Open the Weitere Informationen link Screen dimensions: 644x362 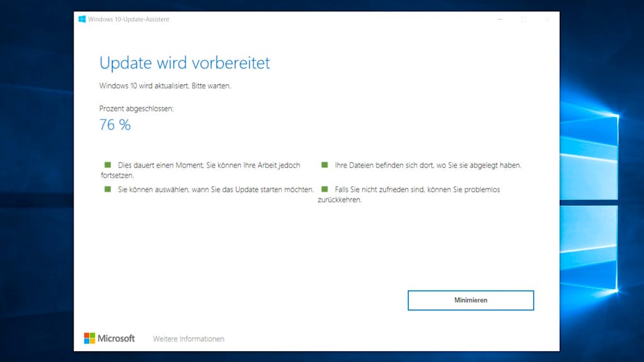[189, 339]
